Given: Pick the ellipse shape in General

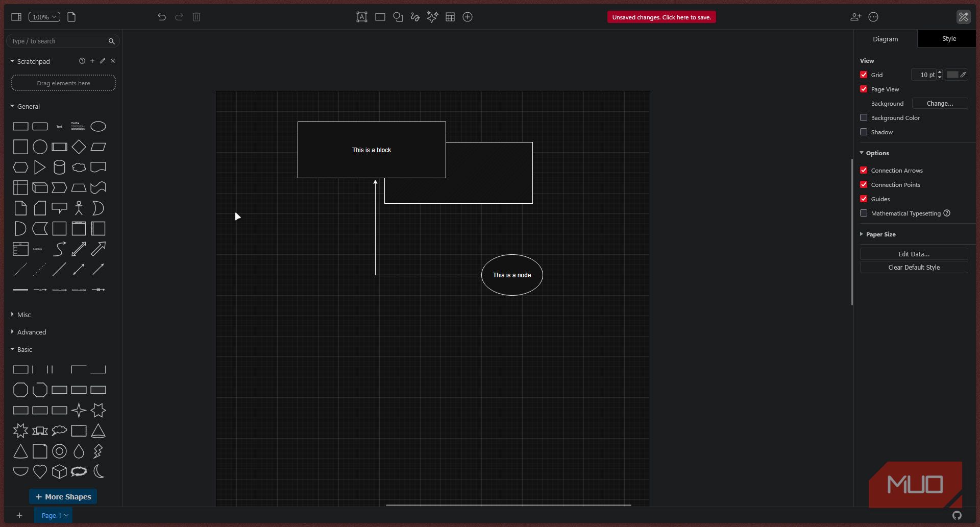Looking at the screenshot, I should pos(98,126).
